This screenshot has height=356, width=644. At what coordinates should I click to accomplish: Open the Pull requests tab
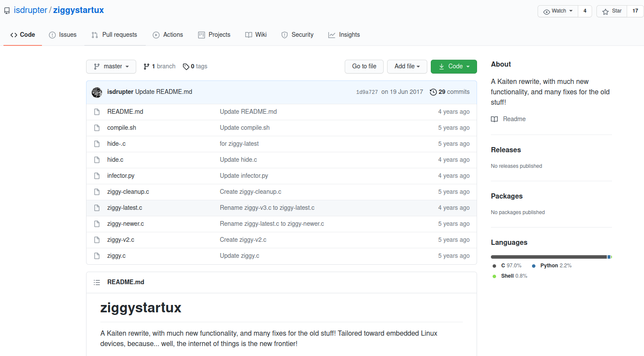point(114,35)
